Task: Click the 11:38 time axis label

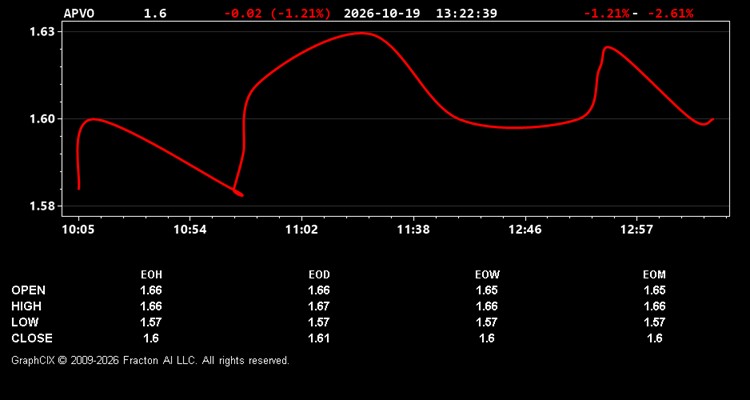Action: click(413, 230)
